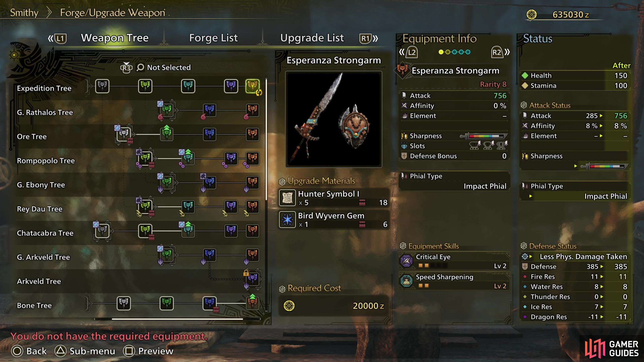Select the locked Arkveld Tree weapon node
Screen dimensions: 644x362
(253, 279)
